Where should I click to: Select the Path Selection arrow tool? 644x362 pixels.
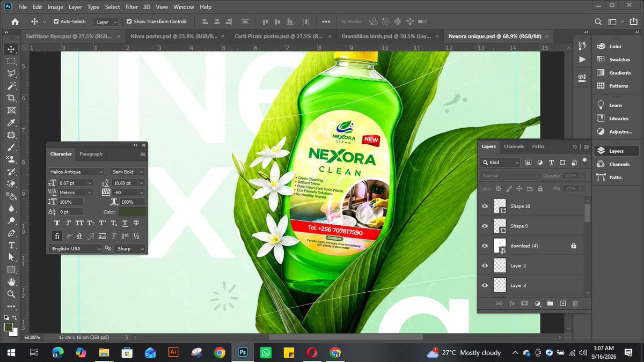11,257
